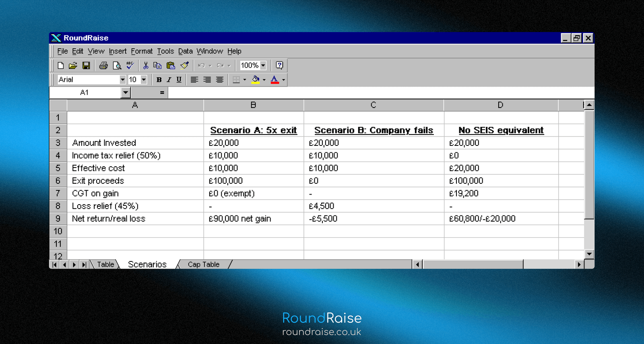Select the 'Scenario A: 5x exit' header cell
Viewport: 644px width, 344px height.
254,130
